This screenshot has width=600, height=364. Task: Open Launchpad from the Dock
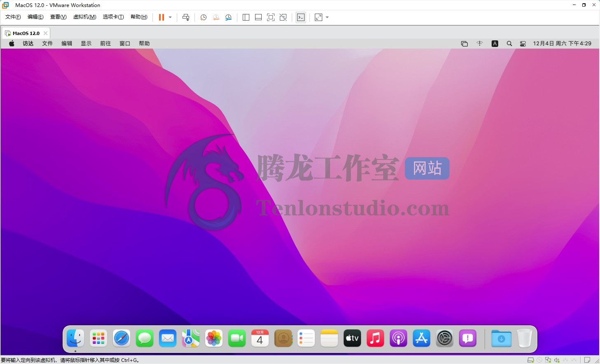[x=98, y=338]
